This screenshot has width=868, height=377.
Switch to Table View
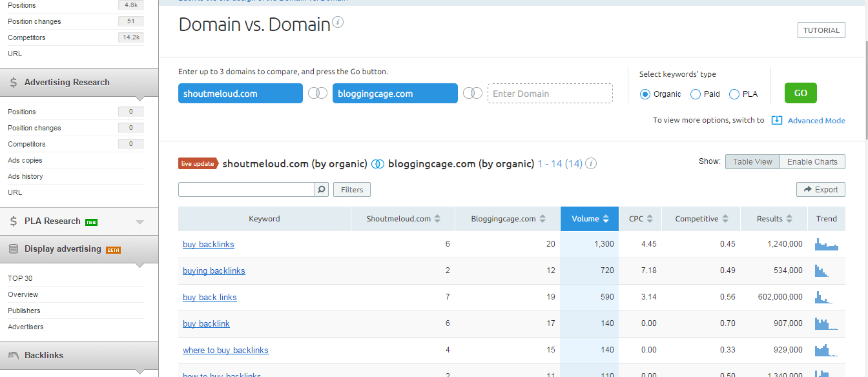point(752,162)
